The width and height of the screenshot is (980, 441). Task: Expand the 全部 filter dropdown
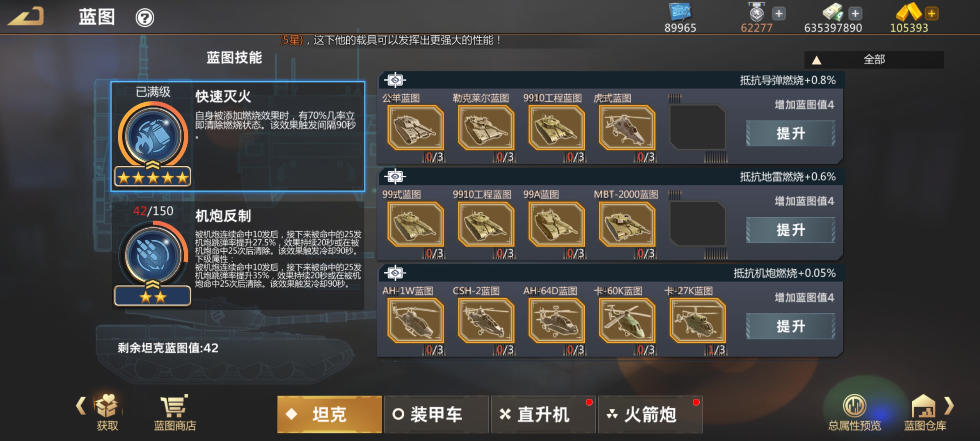pyautogui.click(x=874, y=60)
